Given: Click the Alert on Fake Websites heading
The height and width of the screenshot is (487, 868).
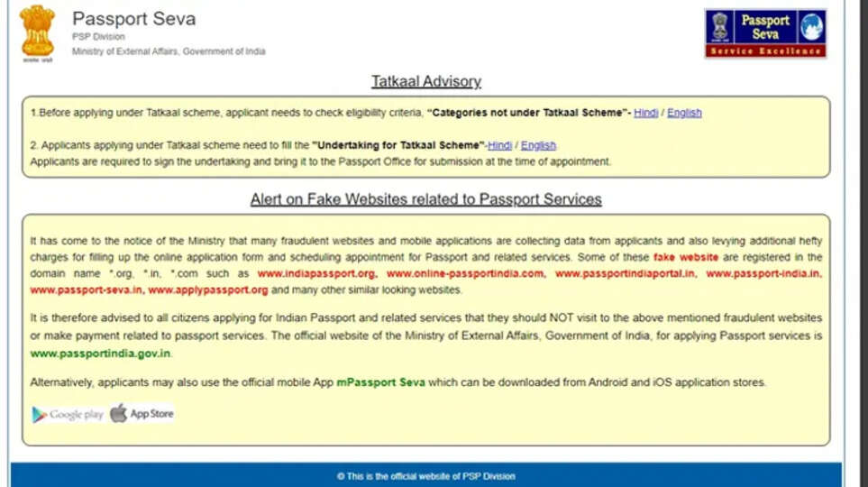Looking at the screenshot, I should pyautogui.click(x=426, y=199).
